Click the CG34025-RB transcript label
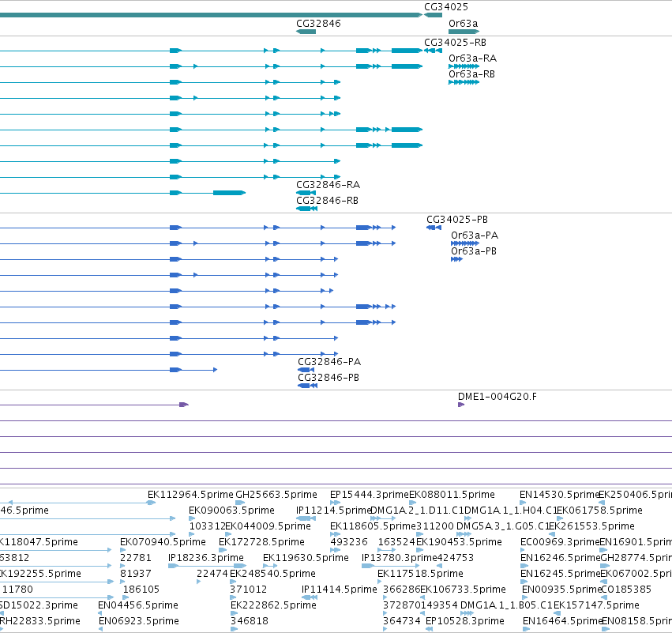This screenshot has width=672, height=633. click(455, 43)
